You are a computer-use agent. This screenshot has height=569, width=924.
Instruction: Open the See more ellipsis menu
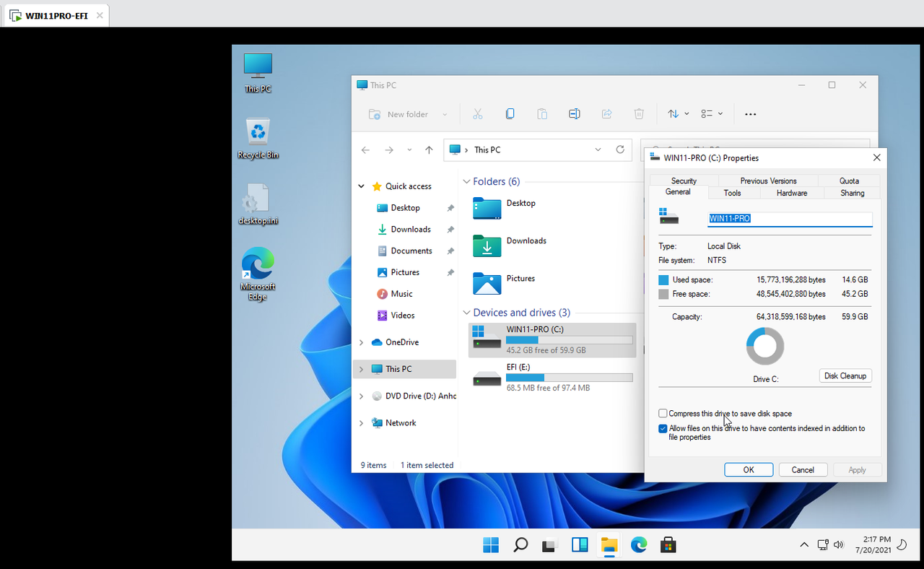[750, 114]
